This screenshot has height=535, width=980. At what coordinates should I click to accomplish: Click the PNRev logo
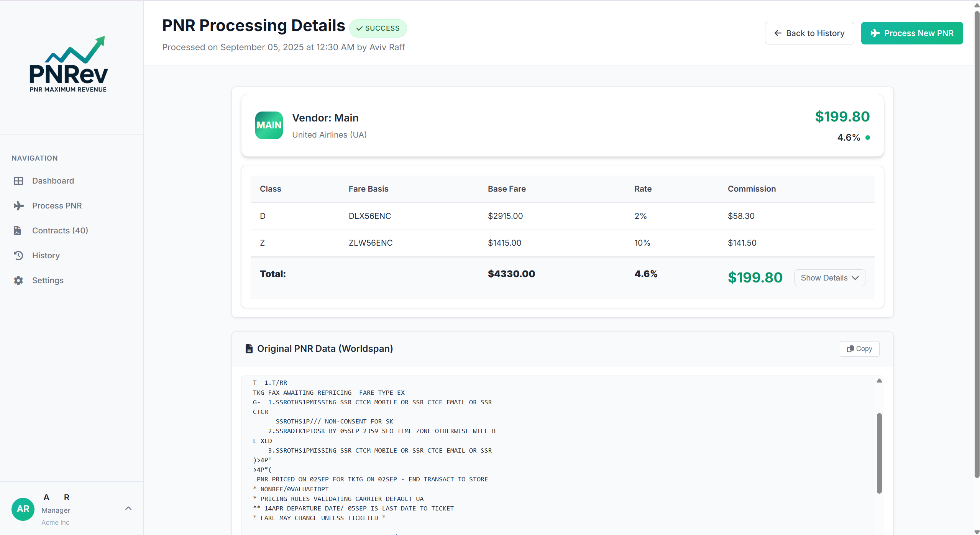click(x=69, y=64)
